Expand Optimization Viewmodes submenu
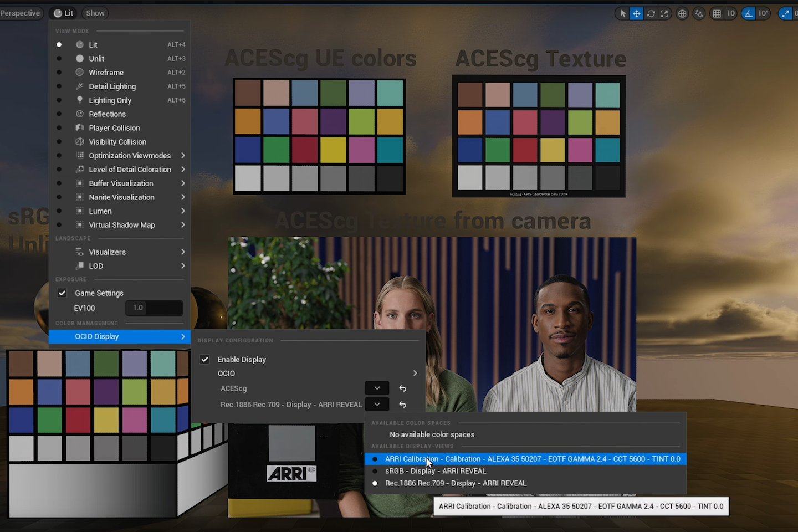The height and width of the screenshot is (532, 798). (120, 156)
